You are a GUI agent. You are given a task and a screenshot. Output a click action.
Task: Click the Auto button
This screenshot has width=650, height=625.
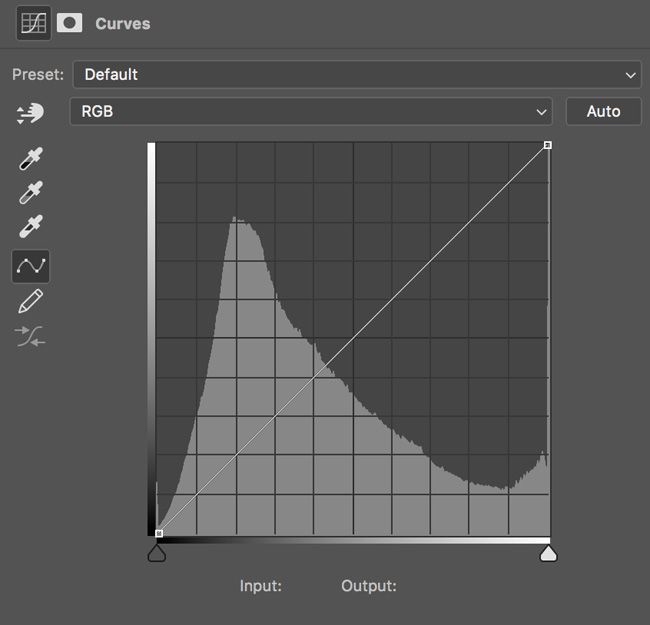pos(604,111)
